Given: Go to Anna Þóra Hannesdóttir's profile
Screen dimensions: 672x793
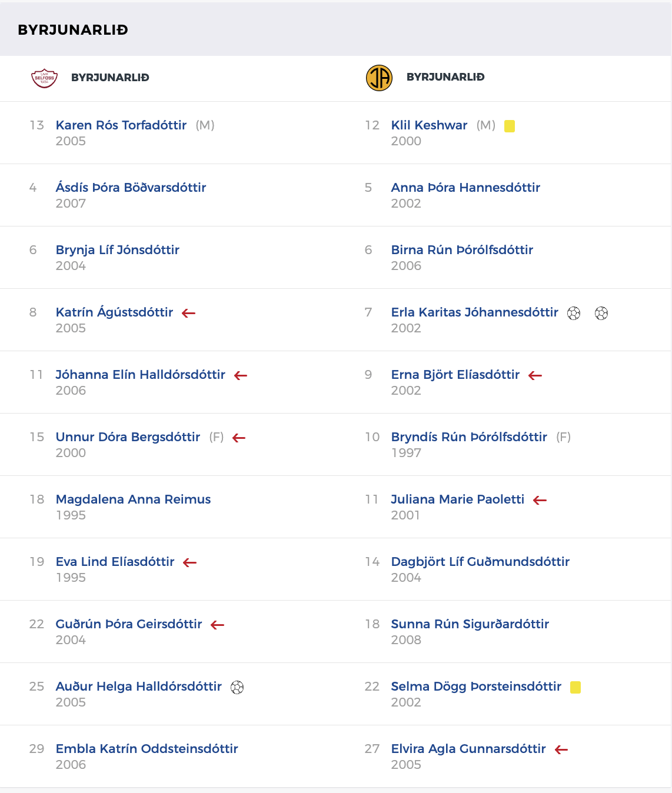Looking at the screenshot, I should pyautogui.click(x=465, y=188).
